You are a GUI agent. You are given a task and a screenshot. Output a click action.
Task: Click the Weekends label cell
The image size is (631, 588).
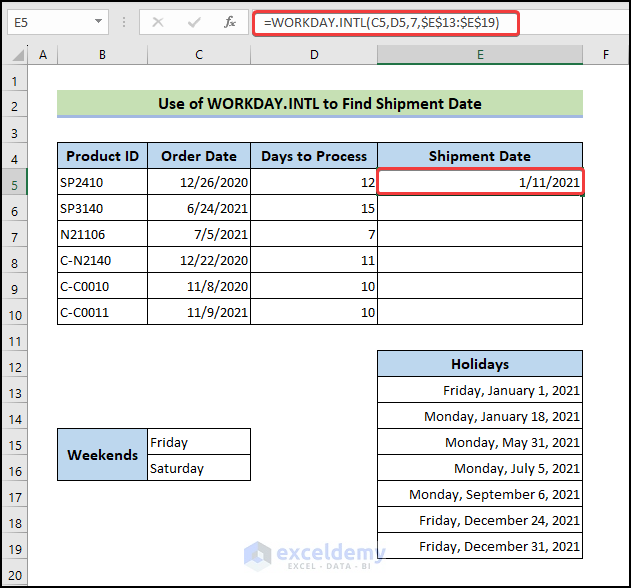[102, 455]
